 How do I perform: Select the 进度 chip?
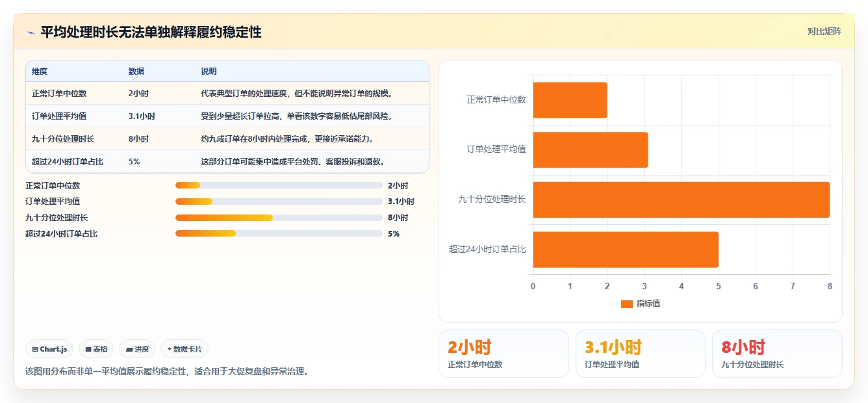[x=137, y=349]
